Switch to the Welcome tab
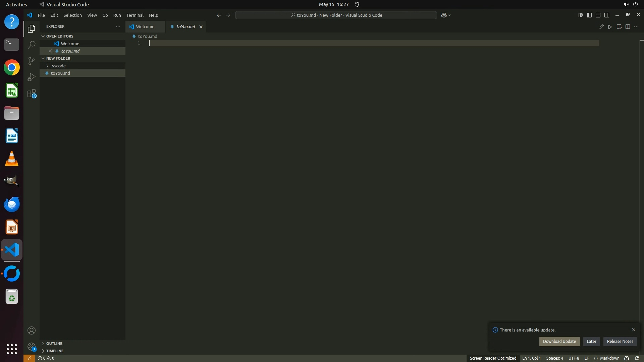This screenshot has height=362, width=644. (145, 27)
